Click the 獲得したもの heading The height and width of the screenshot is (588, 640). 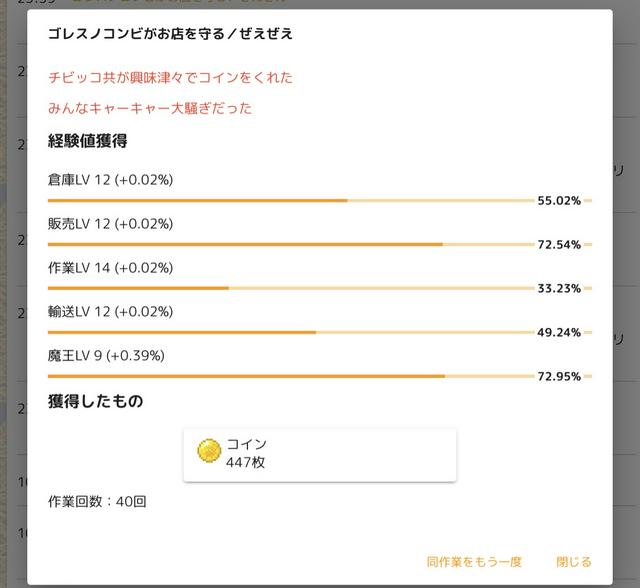click(x=95, y=402)
